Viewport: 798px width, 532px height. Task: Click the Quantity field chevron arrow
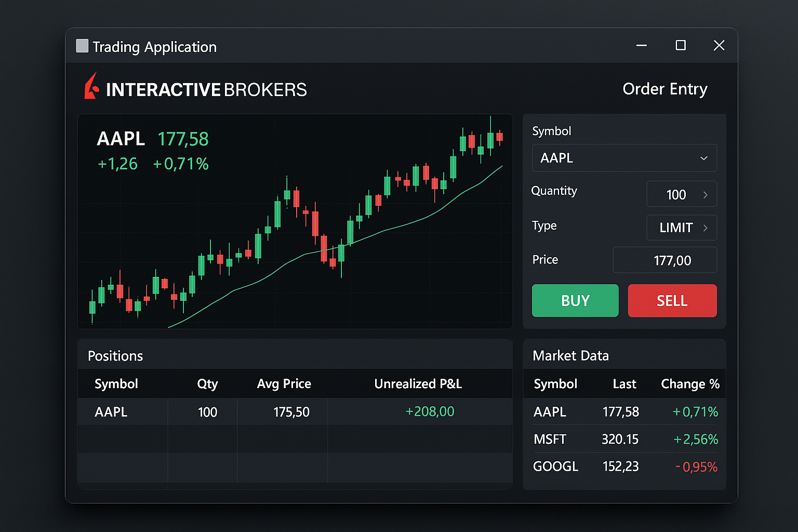tap(705, 195)
